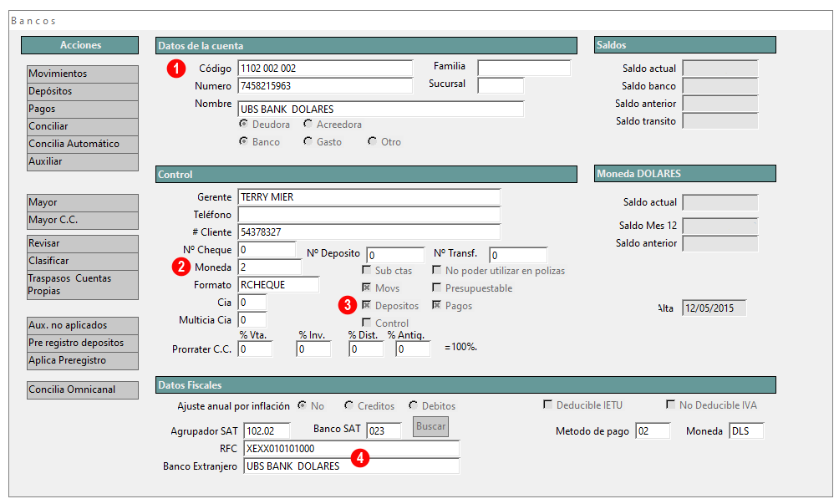Select the Otro radio option
This screenshot has height=504, width=839.
tap(372, 142)
